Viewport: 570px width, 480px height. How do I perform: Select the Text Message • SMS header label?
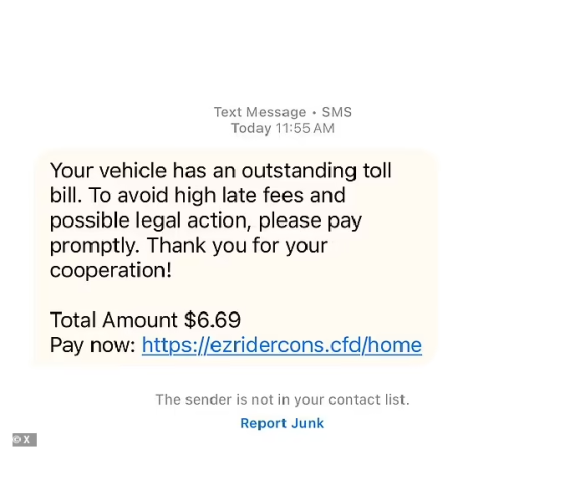point(282,112)
